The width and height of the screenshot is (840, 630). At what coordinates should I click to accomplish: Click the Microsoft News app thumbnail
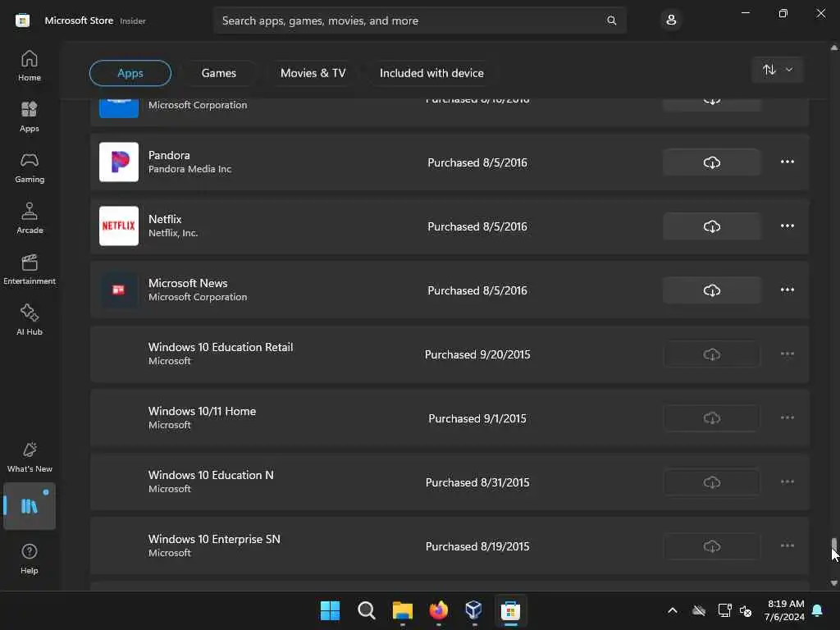119,290
